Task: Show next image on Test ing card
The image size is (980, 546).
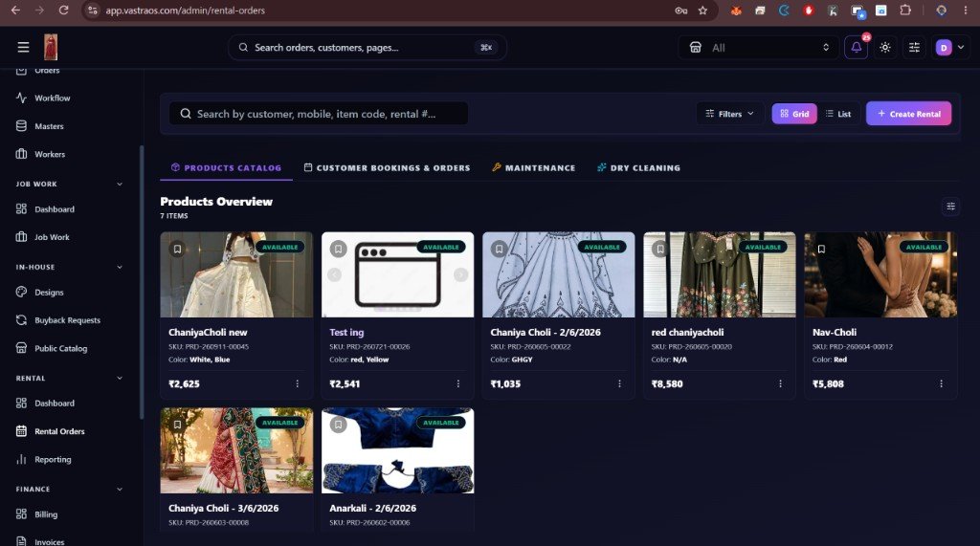Action: pyautogui.click(x=460, y=274)
